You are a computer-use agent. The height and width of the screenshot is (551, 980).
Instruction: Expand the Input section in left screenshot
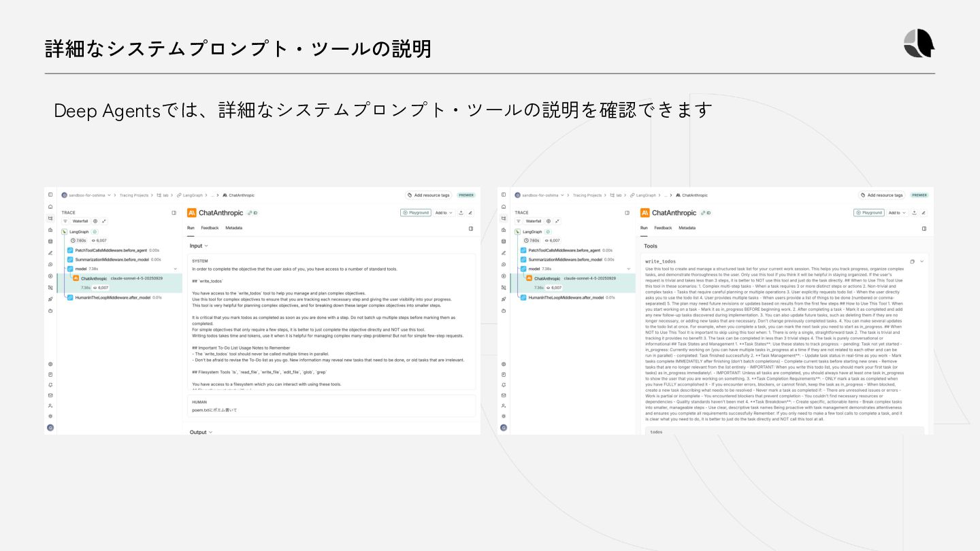[x=199, y=246]
